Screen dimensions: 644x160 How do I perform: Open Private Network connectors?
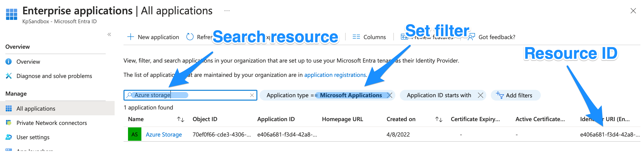point(52,123)
